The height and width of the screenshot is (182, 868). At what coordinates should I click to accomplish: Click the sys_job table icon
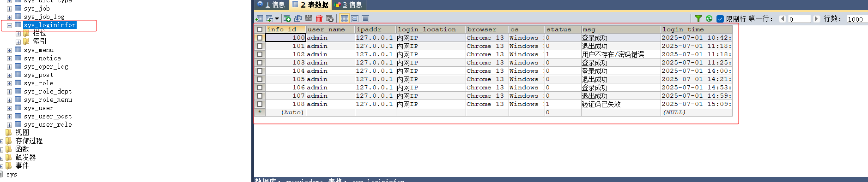point(18,8)
